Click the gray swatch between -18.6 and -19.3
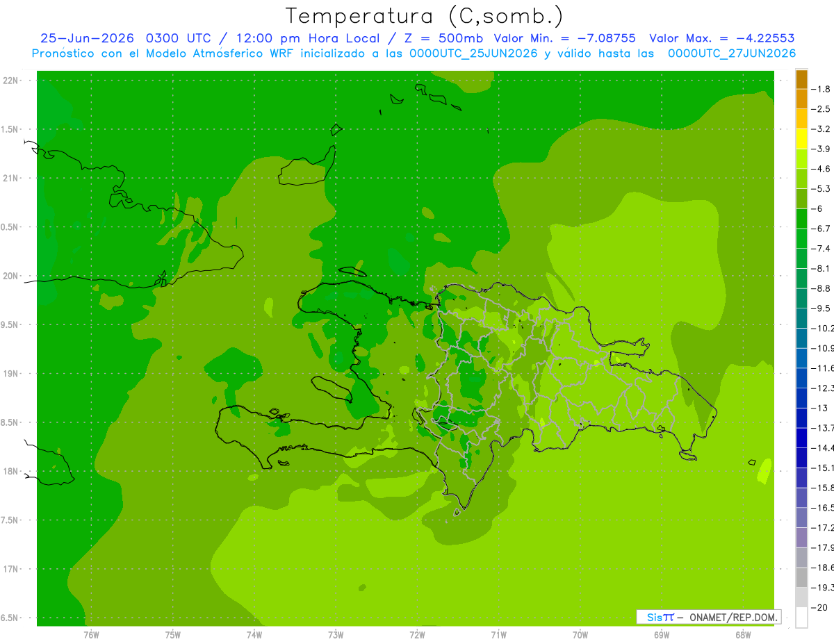The image size is (834, 644). pos(801,577)
